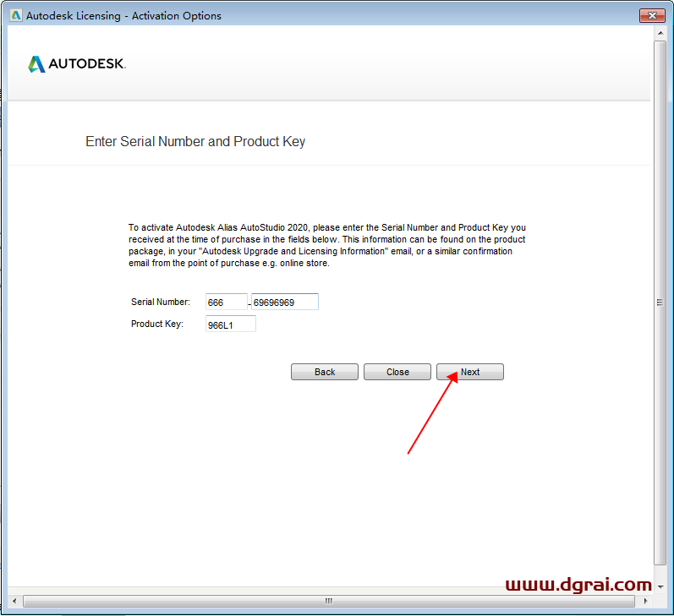Click the Close button in the dialog
Image resolution: width=674 pixels, height=616 pixels.
[397, 372]
